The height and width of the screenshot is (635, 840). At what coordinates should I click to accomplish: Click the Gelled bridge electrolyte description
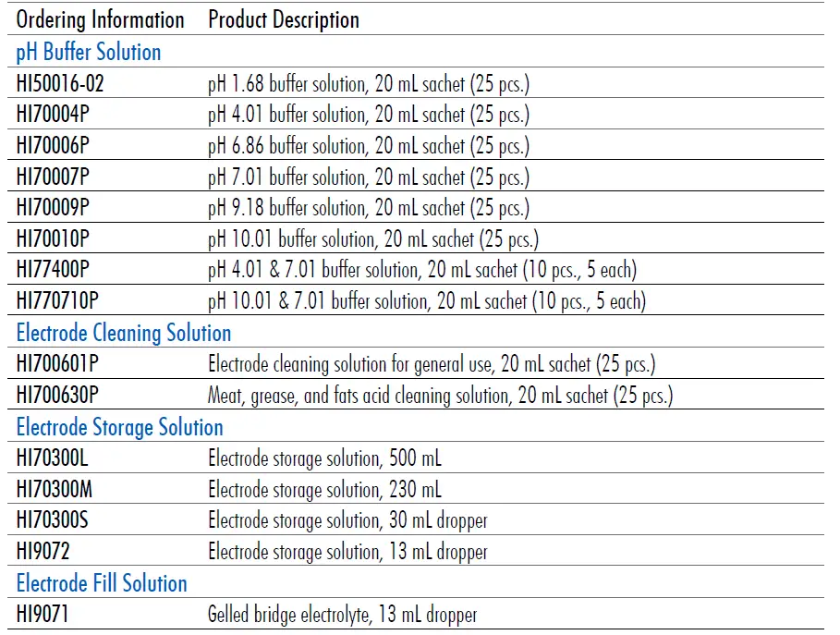click(x=342, y=615)
